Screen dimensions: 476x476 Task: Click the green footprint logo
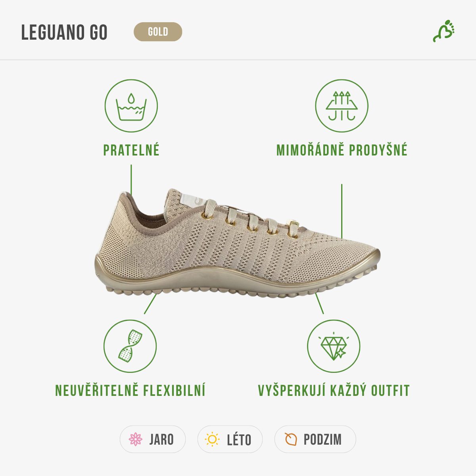(444, 31)
